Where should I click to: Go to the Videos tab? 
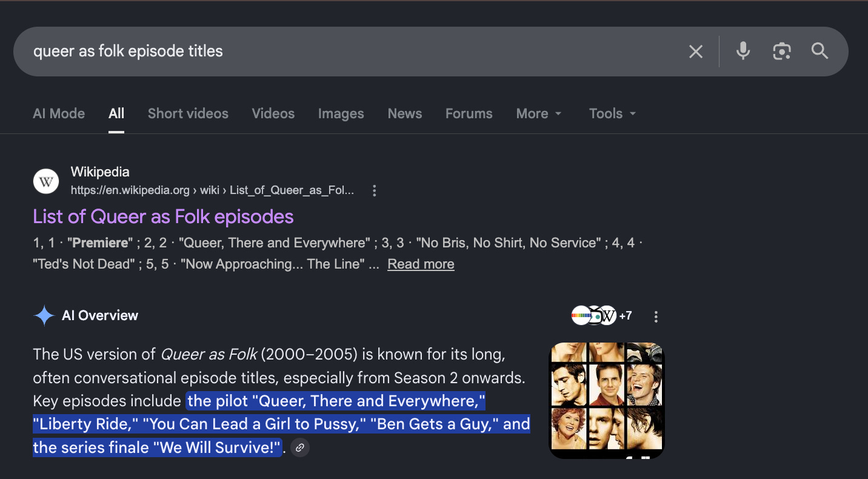pyautogui.click(x=273, y=113)
